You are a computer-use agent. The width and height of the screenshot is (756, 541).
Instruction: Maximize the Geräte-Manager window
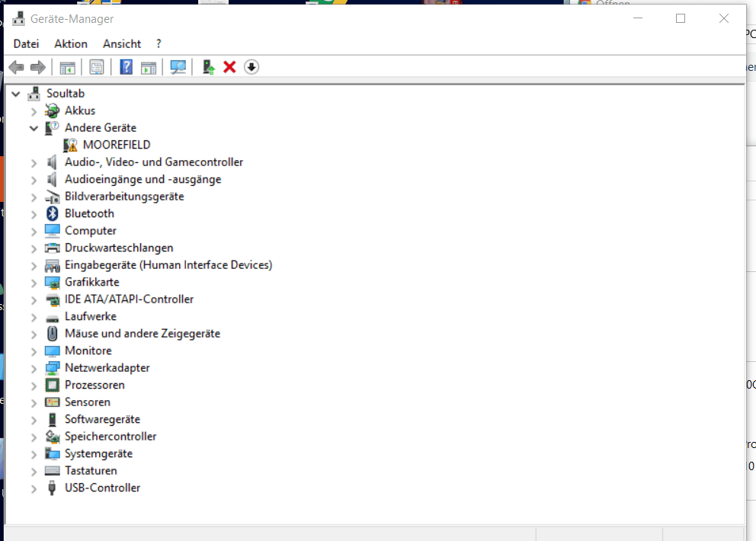681,18
